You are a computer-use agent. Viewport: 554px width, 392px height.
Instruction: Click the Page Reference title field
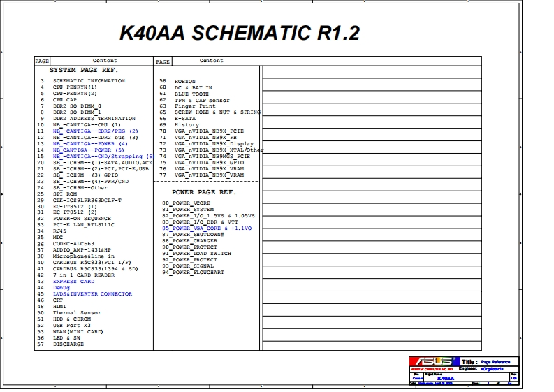pos(496,362)
